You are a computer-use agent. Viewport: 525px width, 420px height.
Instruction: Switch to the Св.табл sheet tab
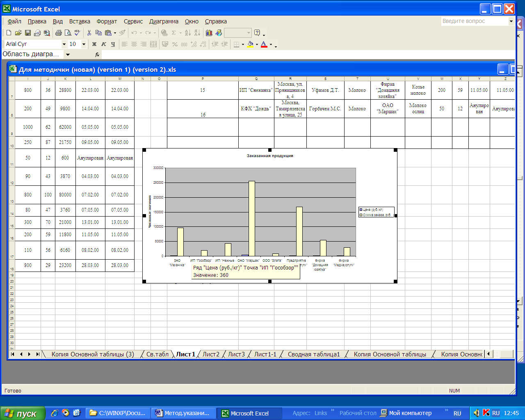coord(157,354)
